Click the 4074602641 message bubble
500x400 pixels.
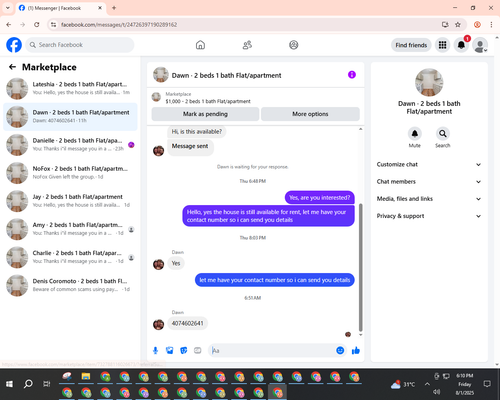point(187,323)
